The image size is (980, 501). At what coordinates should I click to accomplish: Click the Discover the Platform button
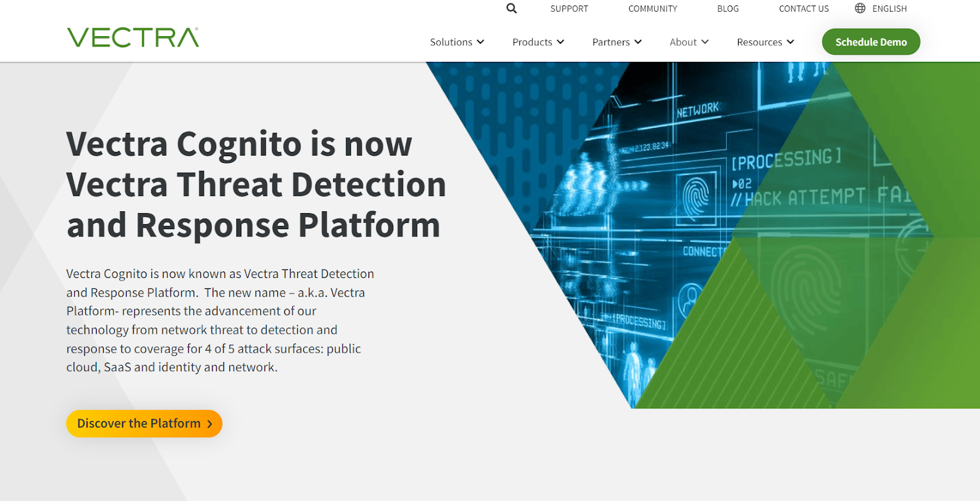pyautogui.click(x=144, y=423)
